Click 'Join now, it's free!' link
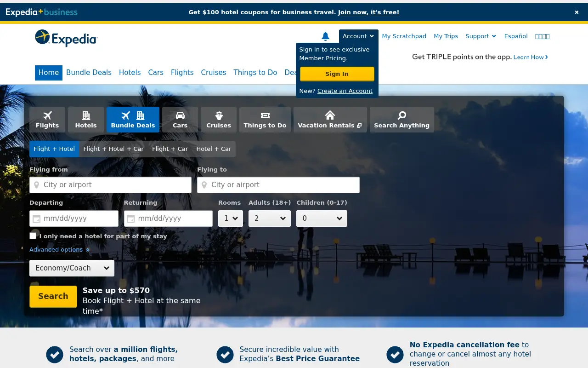588x368 pixels. (368, 12)
